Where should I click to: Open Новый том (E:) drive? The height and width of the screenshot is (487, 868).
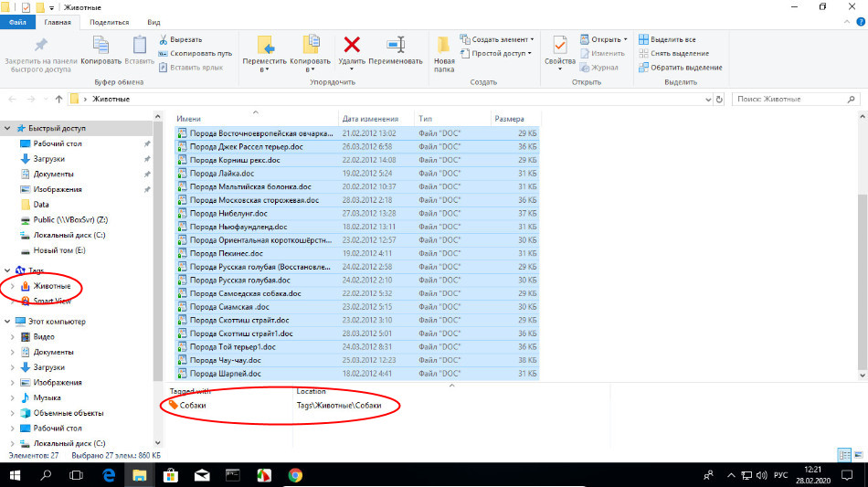[x=59, y=250]
